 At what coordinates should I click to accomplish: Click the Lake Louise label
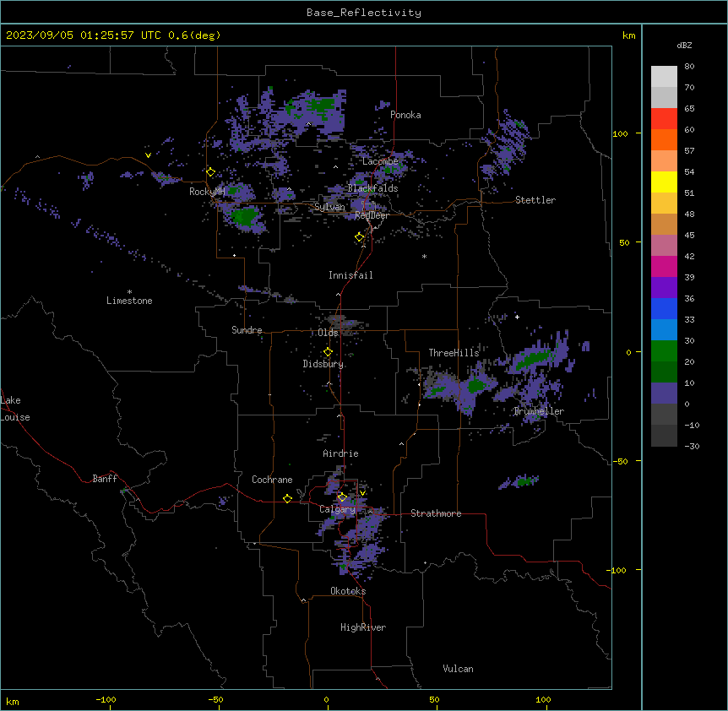click(x=15, y=409)
